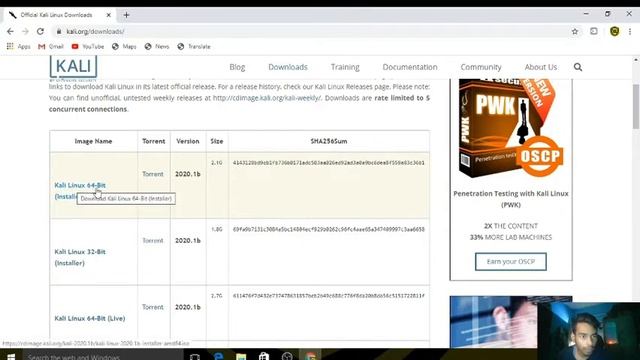
Task: Click the 32-Bit Installer SHA256Sum hash
Action: [x=329, y=229]
